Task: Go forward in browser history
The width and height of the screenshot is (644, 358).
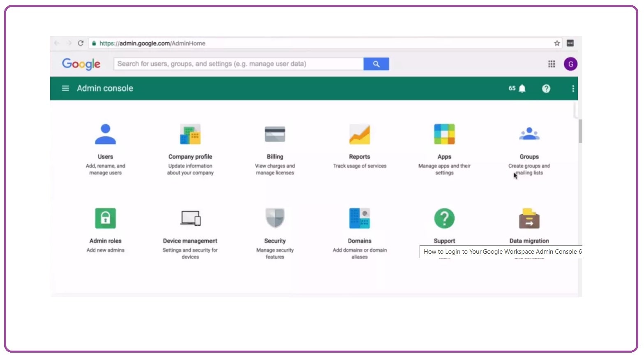Action: (69, 43)
